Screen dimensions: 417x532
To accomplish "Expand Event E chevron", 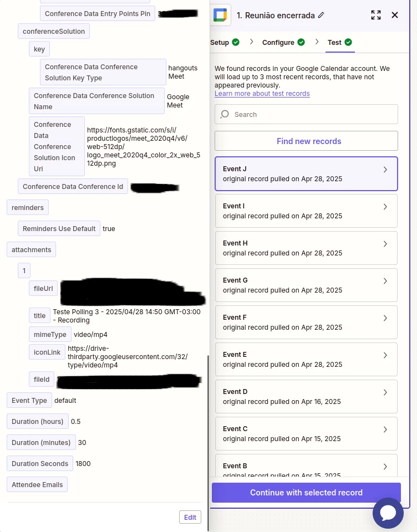I will [x=385, y=355].
